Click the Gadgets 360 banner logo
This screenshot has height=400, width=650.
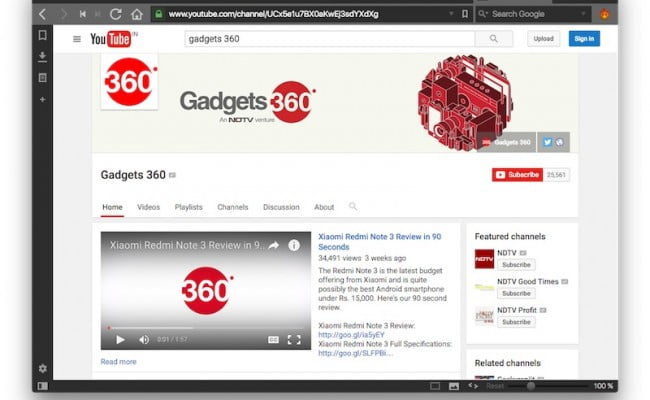click(247, 102)
